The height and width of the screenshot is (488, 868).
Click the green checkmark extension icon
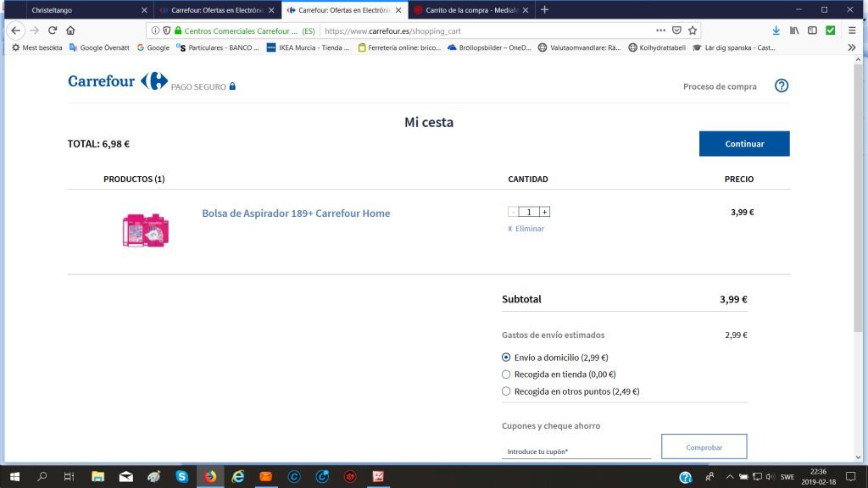coord(831,30)
